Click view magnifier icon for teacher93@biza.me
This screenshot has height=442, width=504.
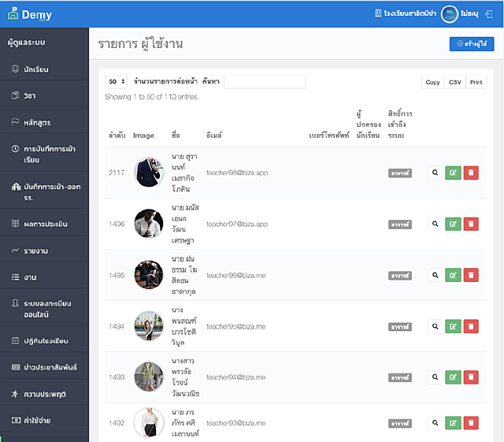point(434,423)
